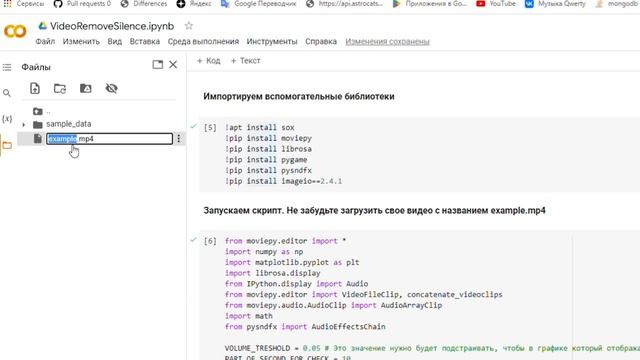This screenshot has height=360, width=640.
Task: Click the line !pip install librosa
Action: (x=268, y=149)
